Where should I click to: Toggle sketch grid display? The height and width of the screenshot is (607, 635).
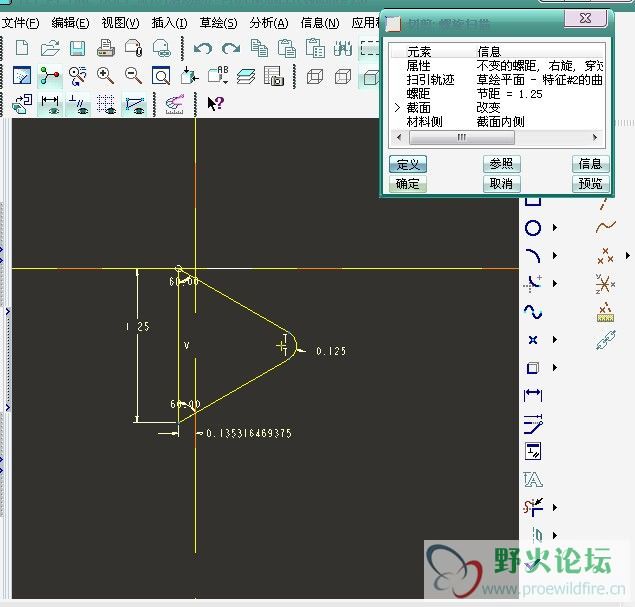click(106, 104)
